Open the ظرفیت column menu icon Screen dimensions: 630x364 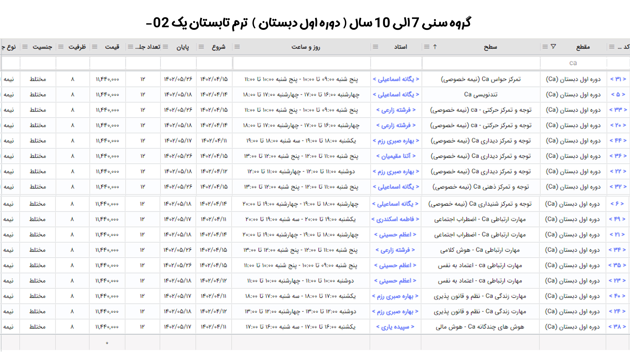click(x=61, y=47)
